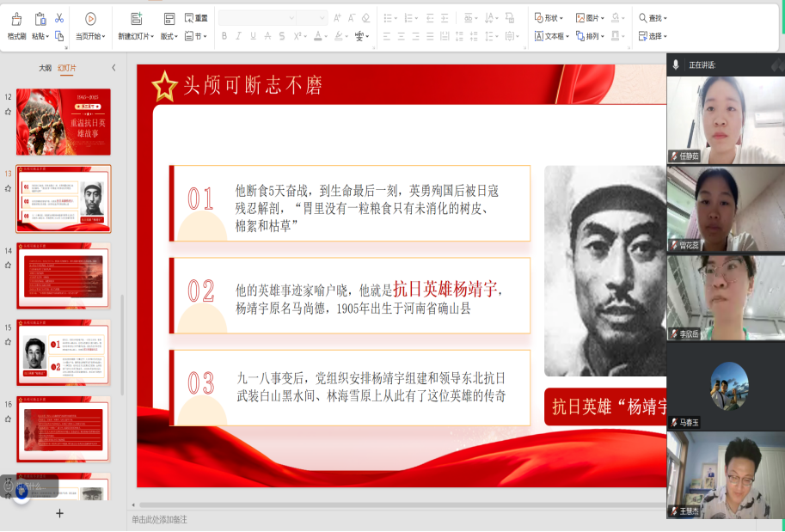This screenshot has height=532, width=785.
Task: Switch to the Outline (大纲) tab
Action: pos(45,68)
